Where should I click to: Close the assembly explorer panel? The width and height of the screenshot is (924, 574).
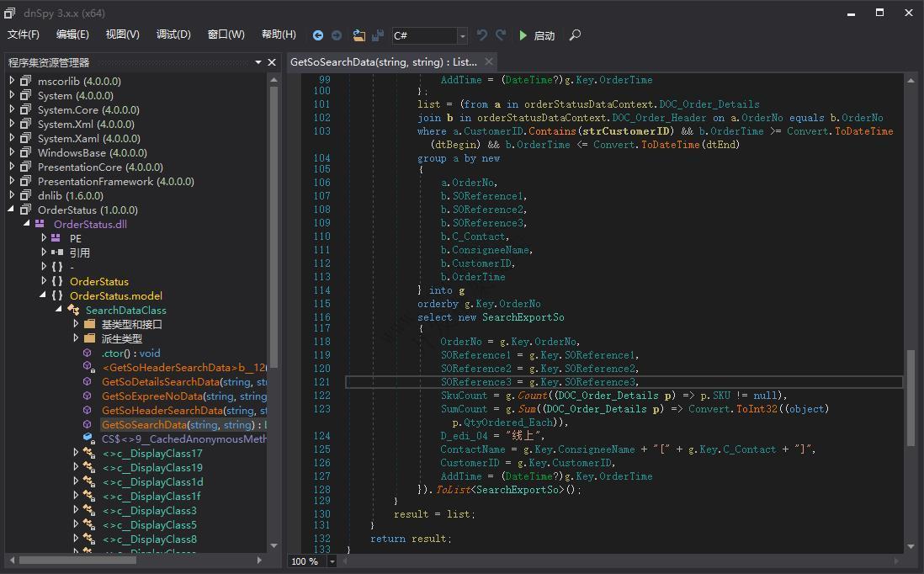272,62
